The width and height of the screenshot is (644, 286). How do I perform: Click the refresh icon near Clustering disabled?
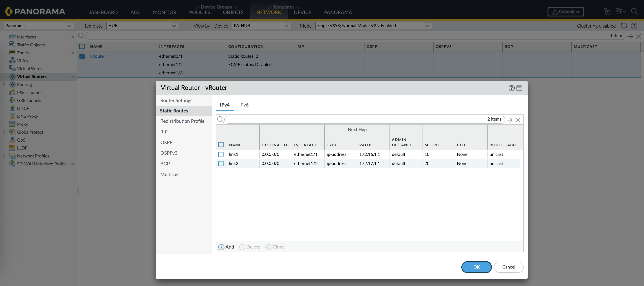[x=624, y=26]
